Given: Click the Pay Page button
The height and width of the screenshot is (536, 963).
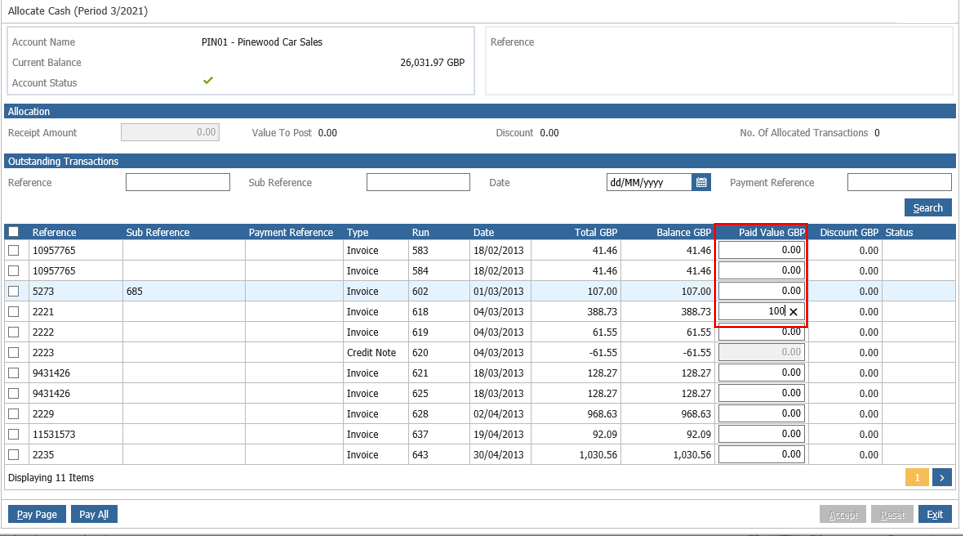Looking at the screenshot, I should [x=37, y=514].
